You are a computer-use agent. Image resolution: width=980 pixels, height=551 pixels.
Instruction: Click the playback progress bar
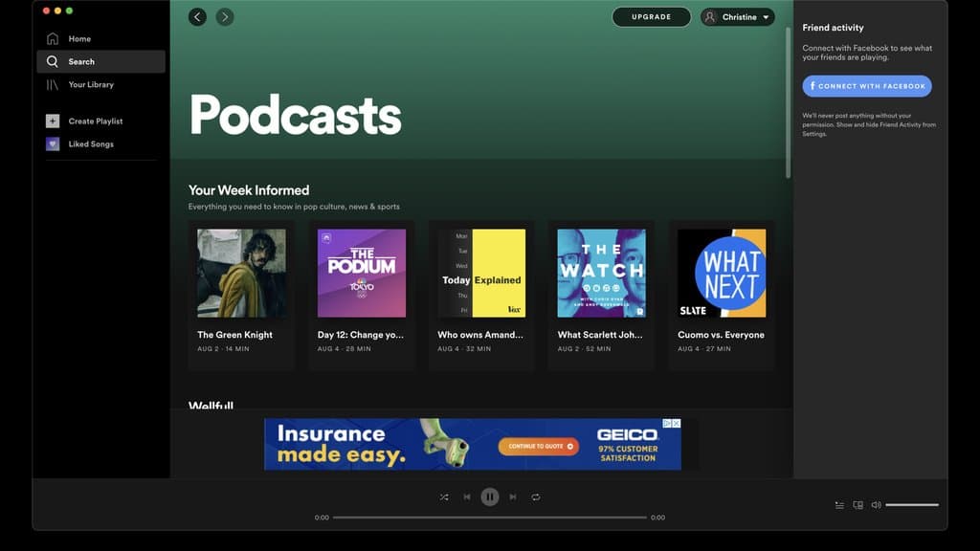[490, 518]
